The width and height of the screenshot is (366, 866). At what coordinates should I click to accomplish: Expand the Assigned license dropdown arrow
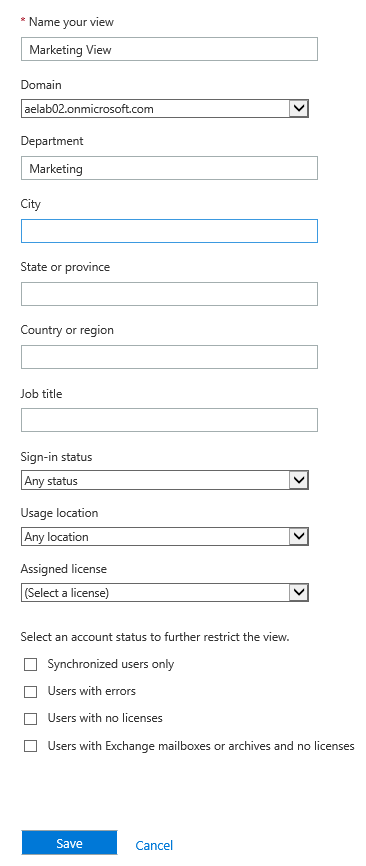coord(299,592)
